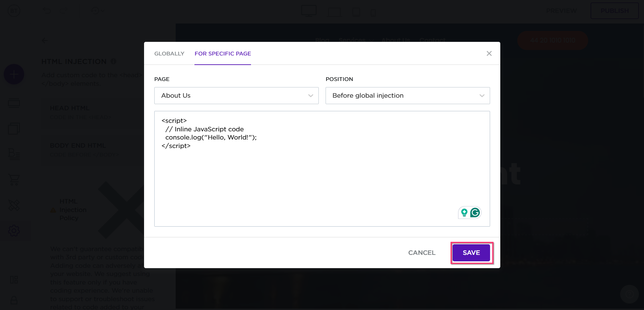The image size is (644, 310).
Task: Save the injected code
Action: click(x=471, y=253)
